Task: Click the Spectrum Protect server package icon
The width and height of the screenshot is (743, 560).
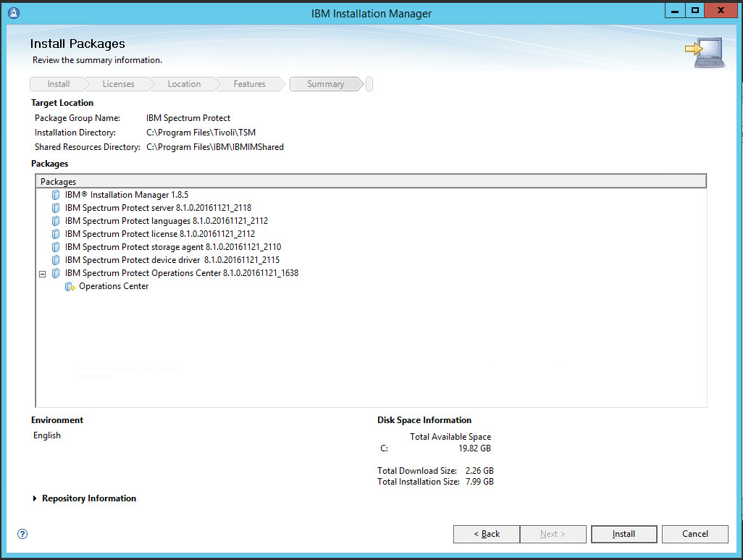Action: 56,208
